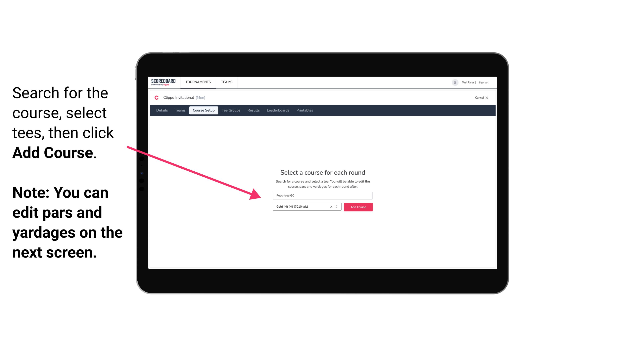Image resolution: width=644 pixels, height=346 pixels.
Task: Select the Course Setup tab
Action: [204, 110]
